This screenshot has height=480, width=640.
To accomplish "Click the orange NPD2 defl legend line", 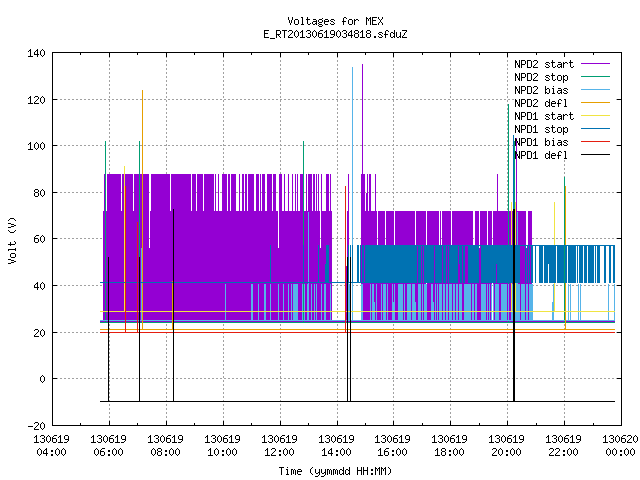I will [595, 103].
